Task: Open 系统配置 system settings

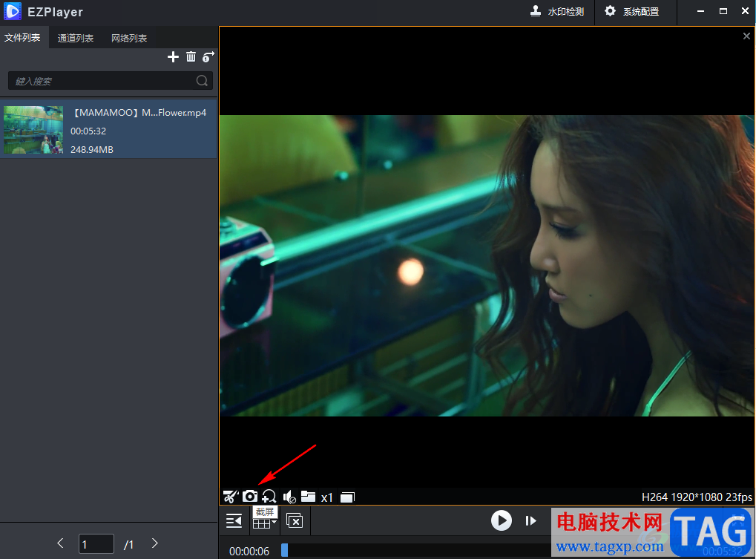Action: coord(631,11)
